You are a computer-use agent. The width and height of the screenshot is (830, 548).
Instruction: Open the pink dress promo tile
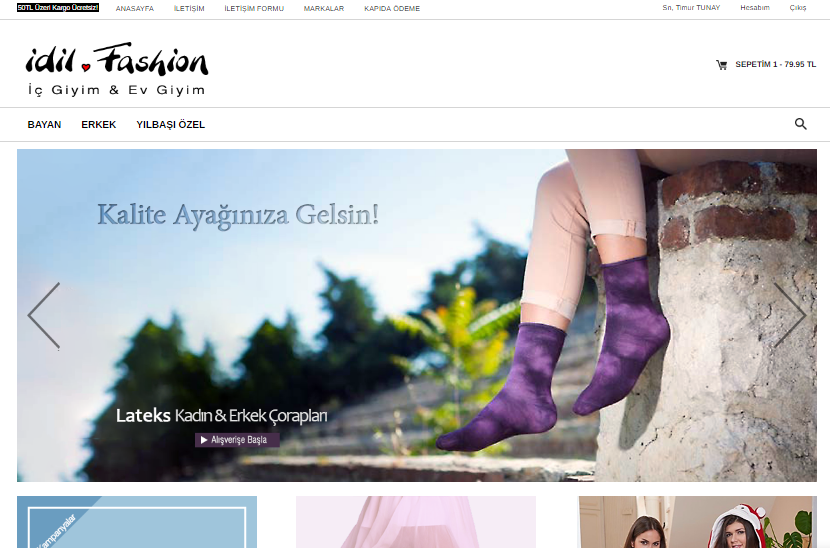(416, 522)
